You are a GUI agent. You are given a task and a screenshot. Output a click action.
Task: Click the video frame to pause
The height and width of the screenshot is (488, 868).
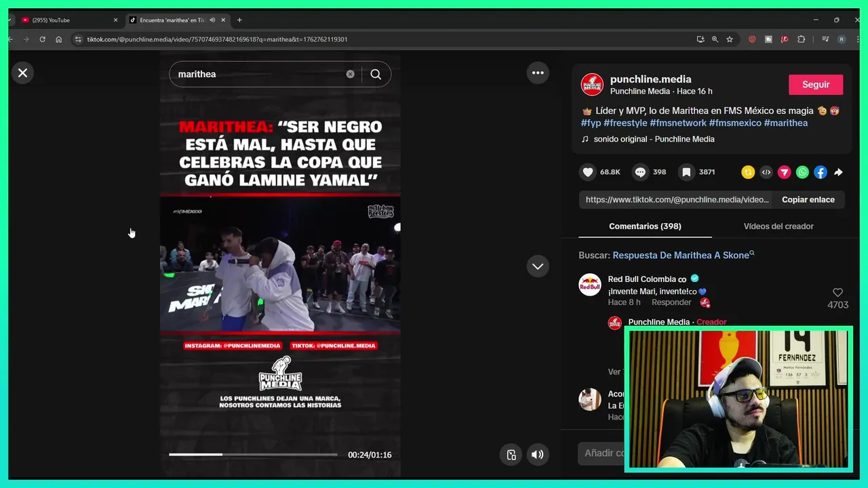(x=280, y=266)
